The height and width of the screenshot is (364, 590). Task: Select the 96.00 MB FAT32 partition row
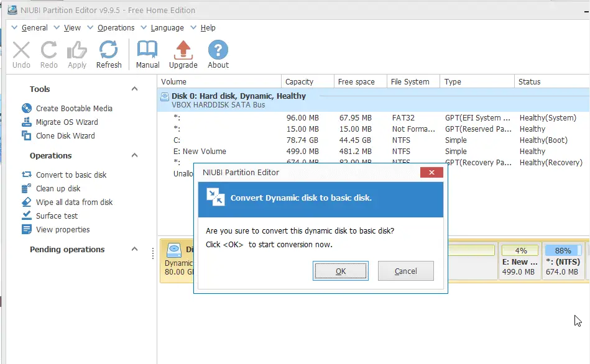(373, 117)
